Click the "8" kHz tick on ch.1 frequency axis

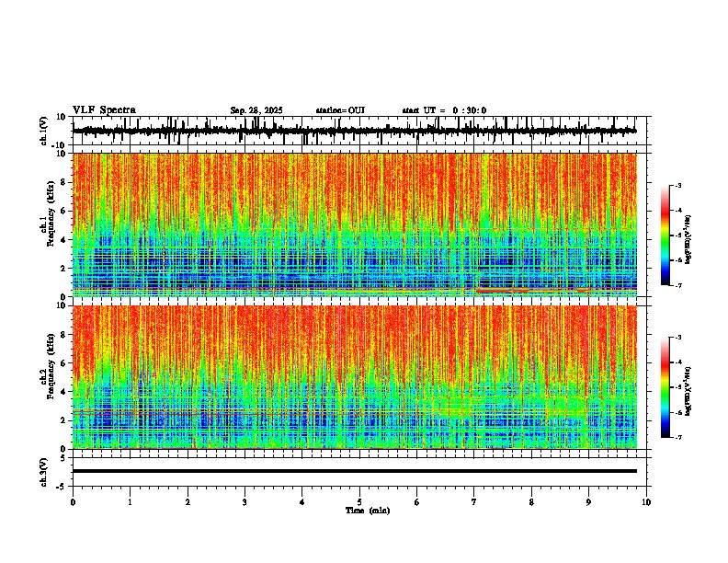[63, 182]
